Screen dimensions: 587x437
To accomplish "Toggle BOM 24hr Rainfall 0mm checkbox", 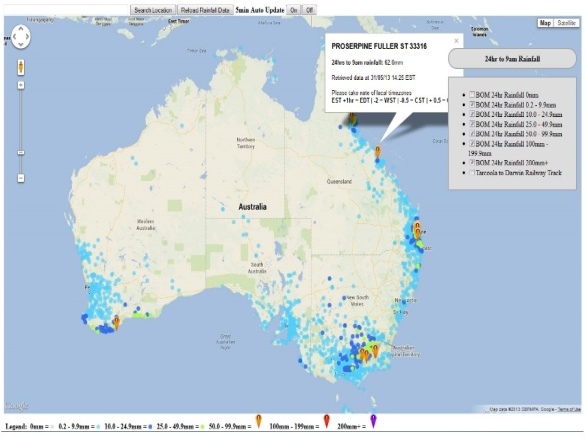I will pyautogui.click(x=472, y=95).
